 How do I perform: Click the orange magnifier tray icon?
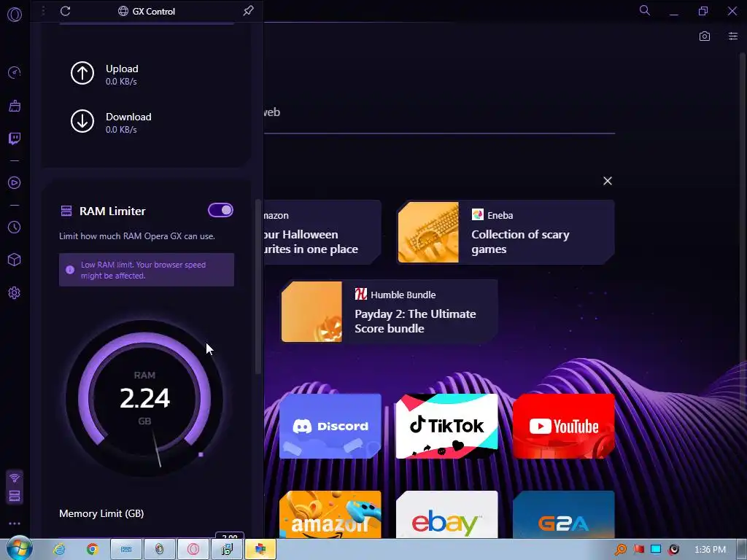pos(621,550)
